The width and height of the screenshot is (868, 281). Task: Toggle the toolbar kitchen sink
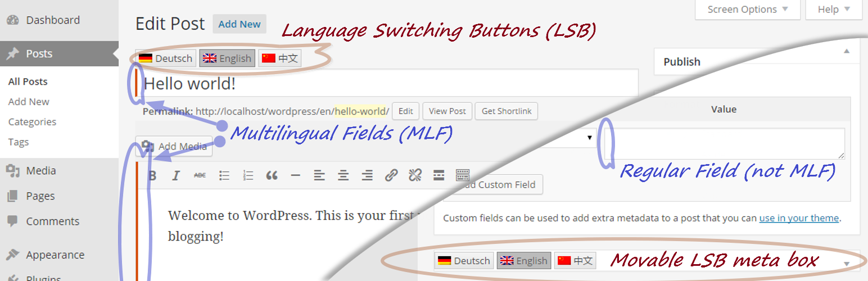[x=462, y=175]
